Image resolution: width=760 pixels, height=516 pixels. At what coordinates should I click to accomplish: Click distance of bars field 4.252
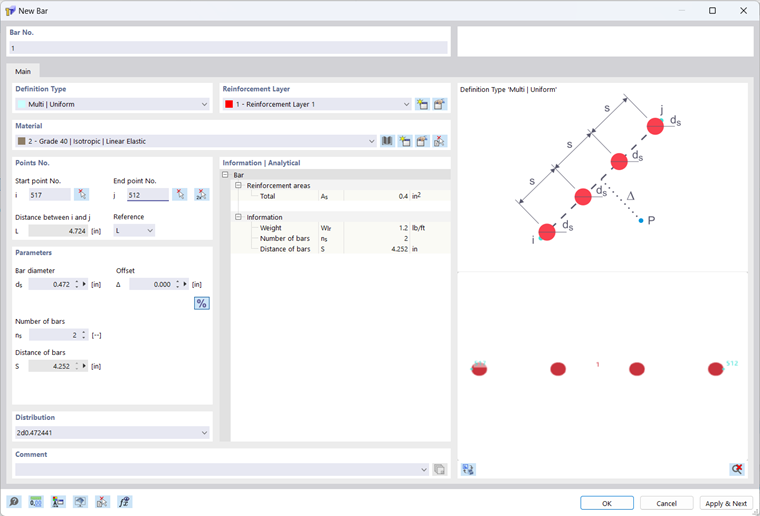(51, 366)
